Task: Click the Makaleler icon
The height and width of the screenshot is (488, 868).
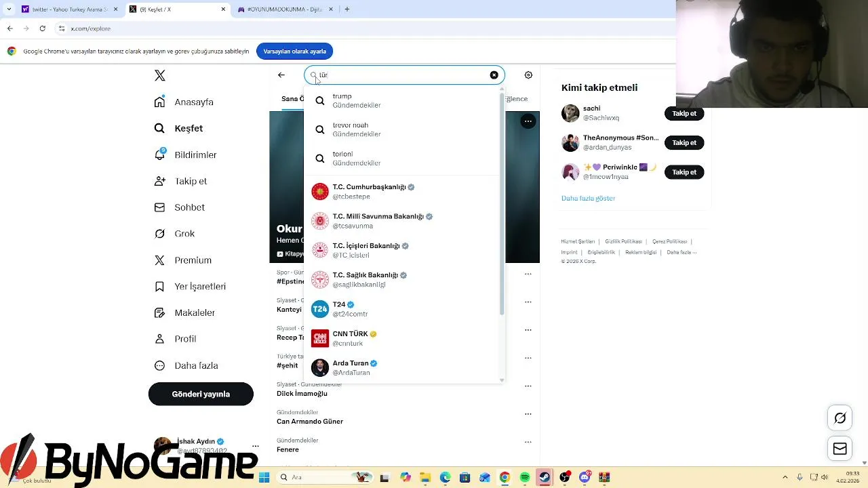Action: point(160,313)
